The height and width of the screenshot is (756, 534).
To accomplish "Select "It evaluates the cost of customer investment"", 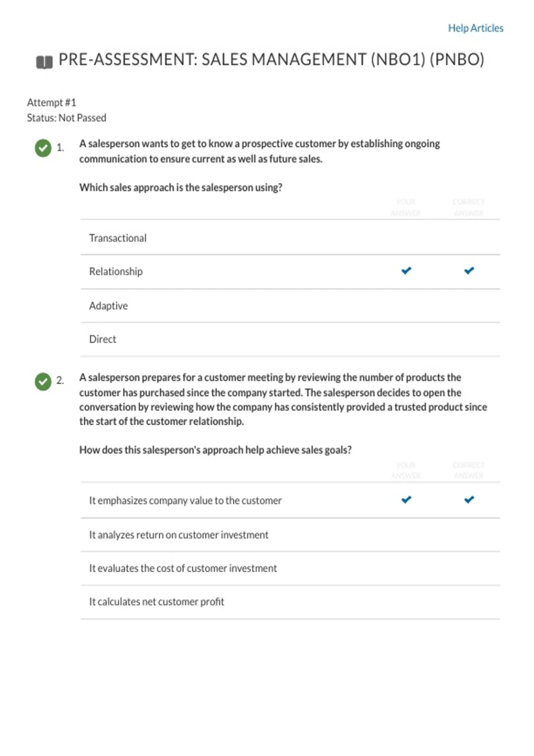I will click(x=182, y=568).
